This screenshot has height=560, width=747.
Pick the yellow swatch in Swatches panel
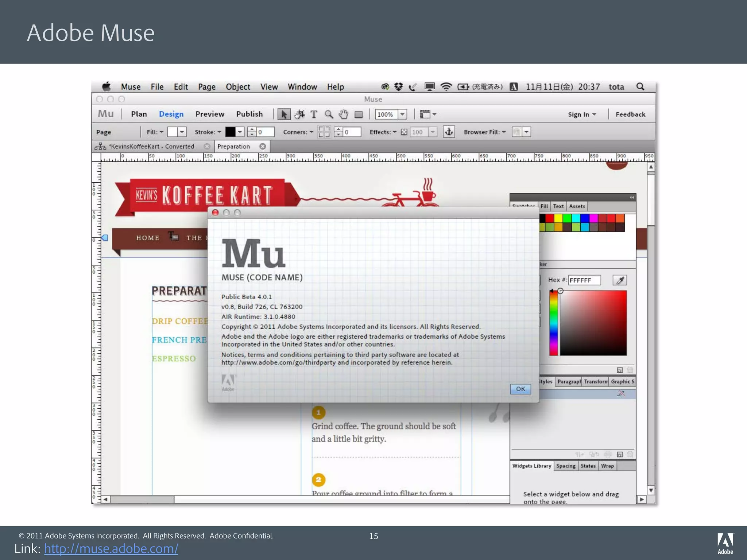(x=558, y=218)
